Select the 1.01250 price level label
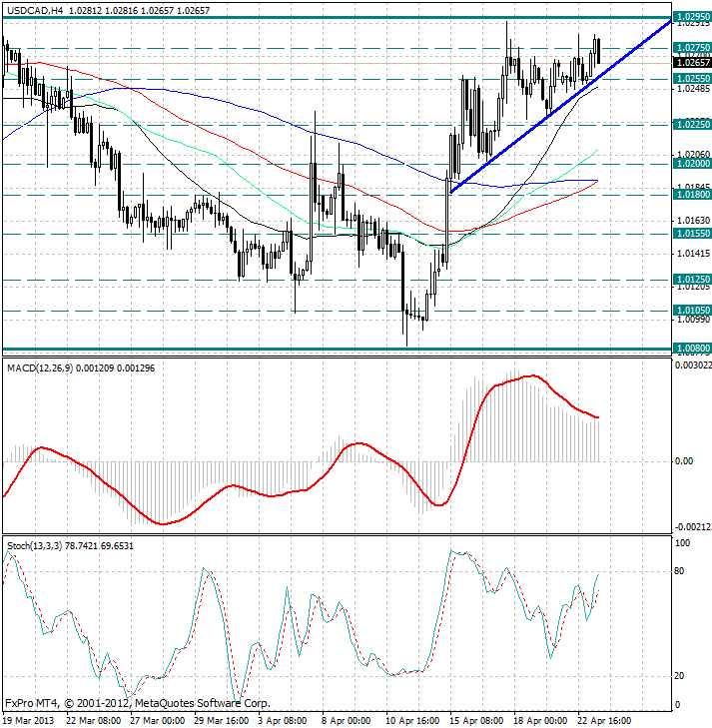The width and height of the screenshot is (712, 728). coord(692,279)
